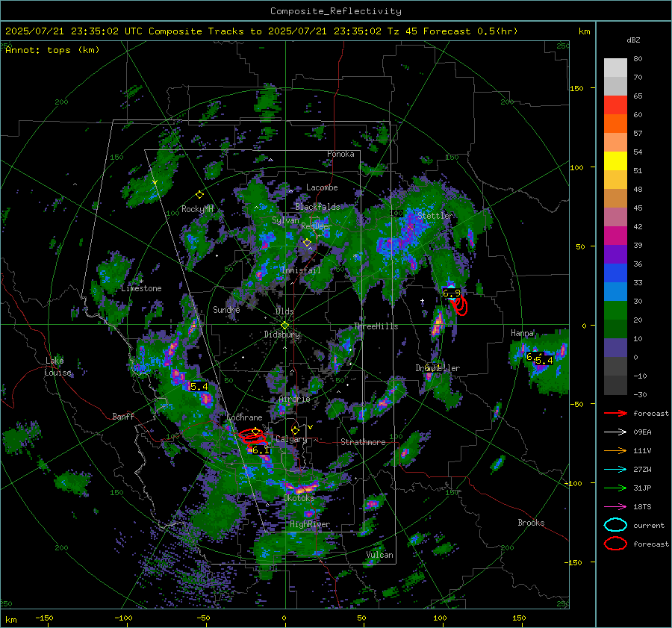The image size is (672, 628).
Task: Pick the dark orange 60-57 dBZ swatch
Action: point(615,124)
